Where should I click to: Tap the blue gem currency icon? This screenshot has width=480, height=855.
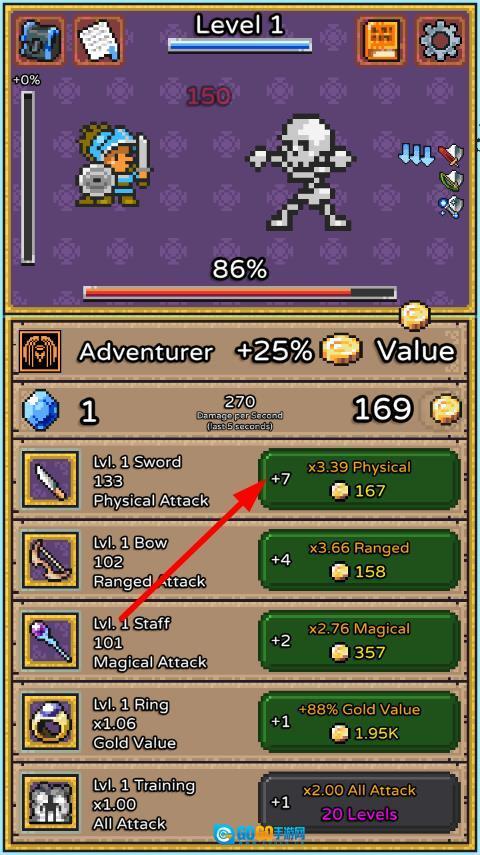point(41,410)
